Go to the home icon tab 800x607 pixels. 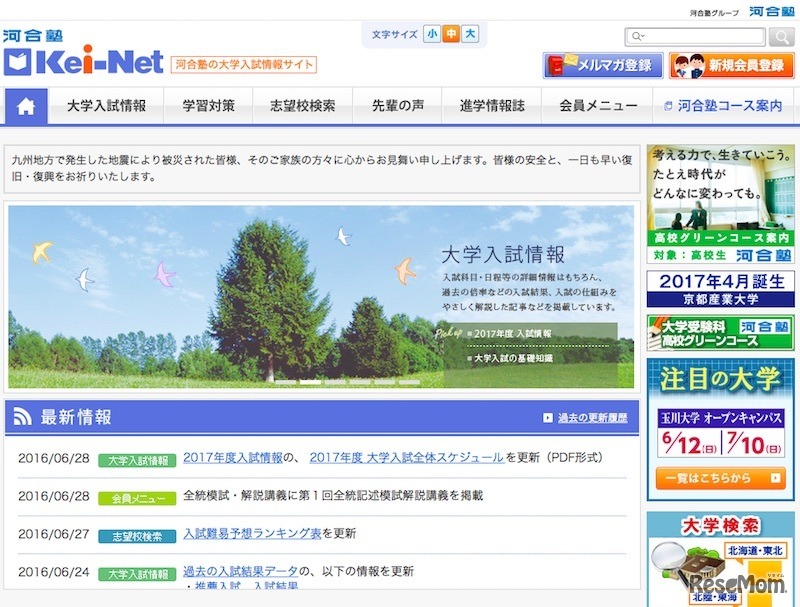[26, 106]
